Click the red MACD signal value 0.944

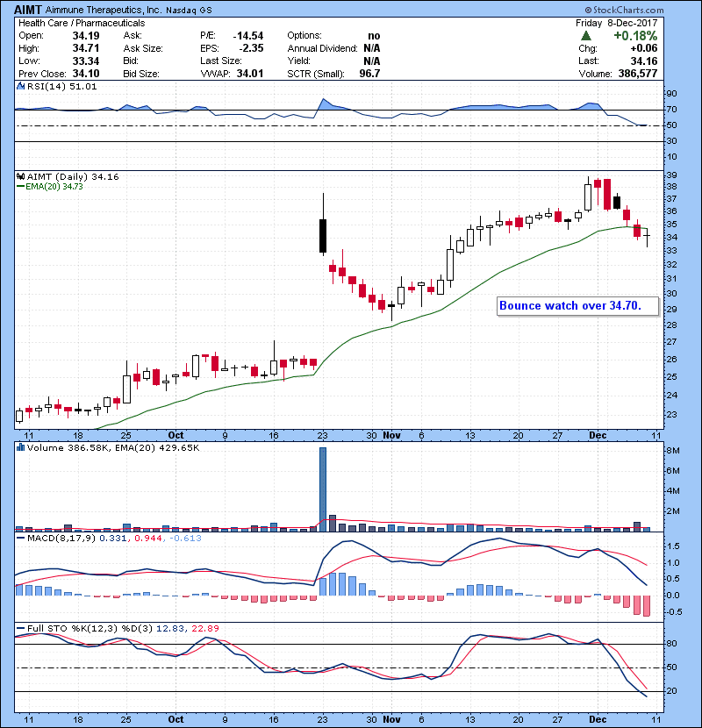click(x=148, y=539)
